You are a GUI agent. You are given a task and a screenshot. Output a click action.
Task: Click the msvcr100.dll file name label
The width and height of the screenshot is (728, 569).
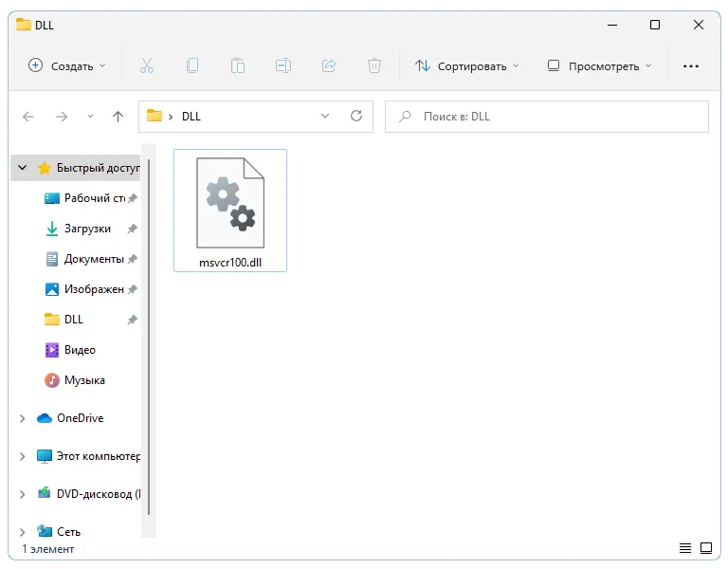tap(230, 263)
